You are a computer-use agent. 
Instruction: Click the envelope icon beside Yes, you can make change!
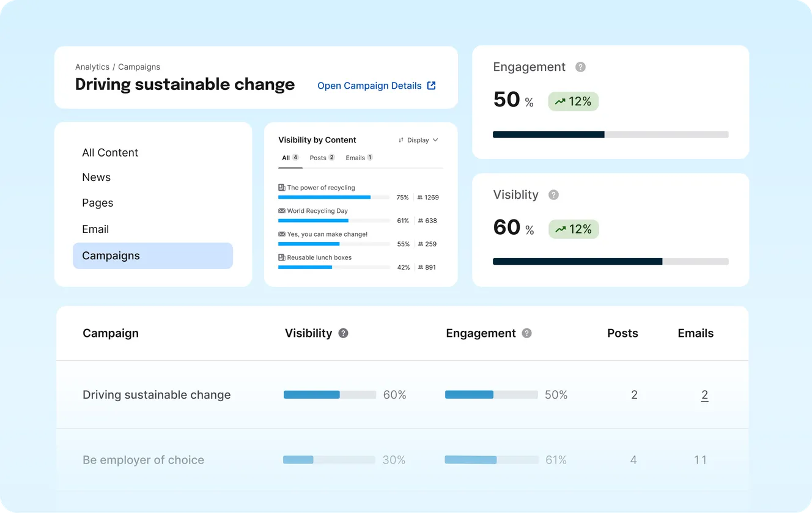tap(282, 234)
